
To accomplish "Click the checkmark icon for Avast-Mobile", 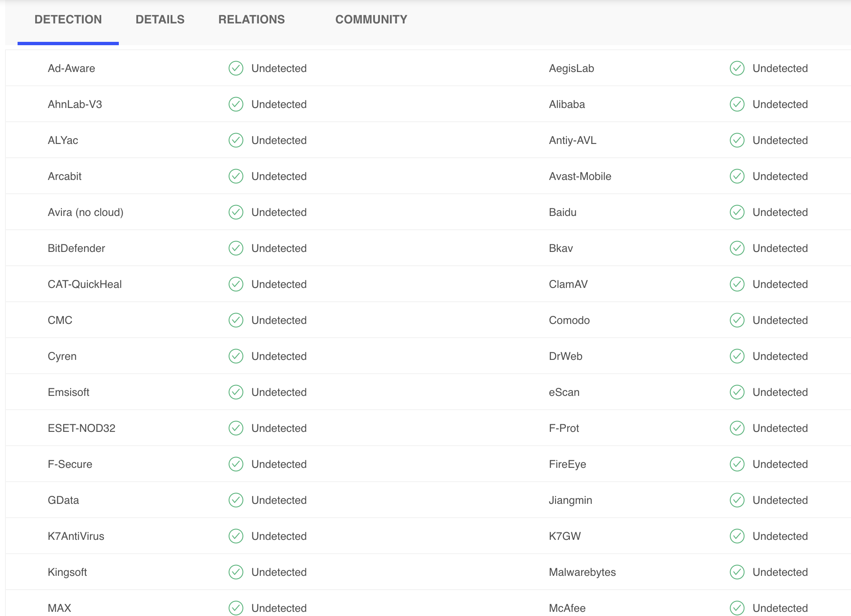I will tap(737, 176).
